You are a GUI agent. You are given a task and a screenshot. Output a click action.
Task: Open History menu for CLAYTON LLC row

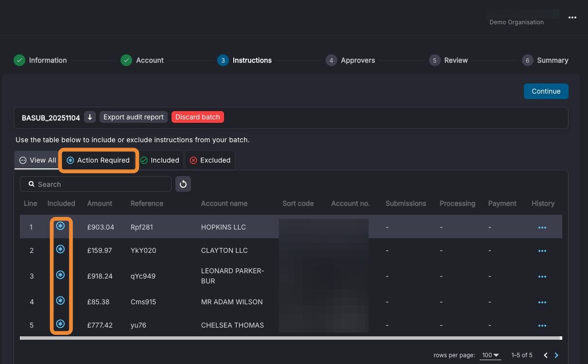click(x=542, y=251)
